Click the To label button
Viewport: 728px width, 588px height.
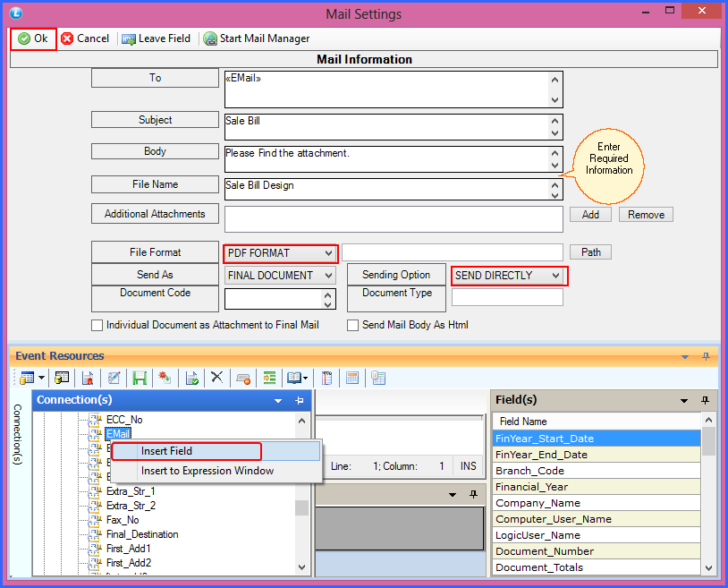[155, 78]
